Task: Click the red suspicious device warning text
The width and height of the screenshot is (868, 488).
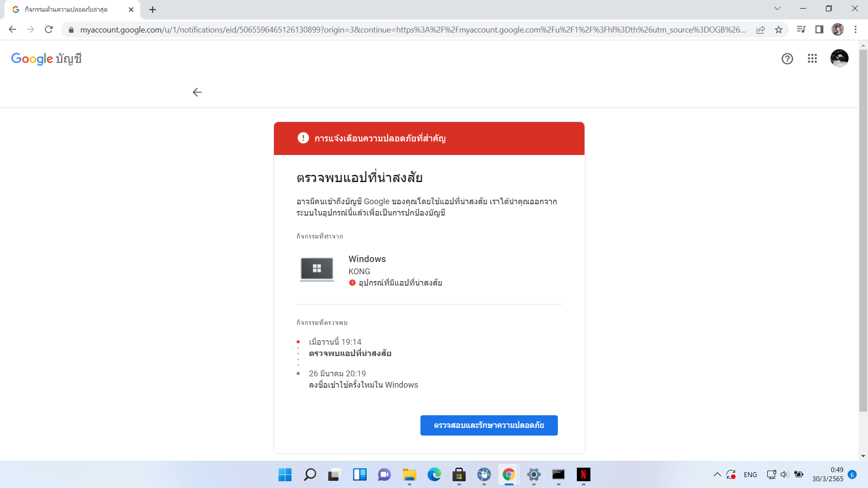Action: click(400, 283)
